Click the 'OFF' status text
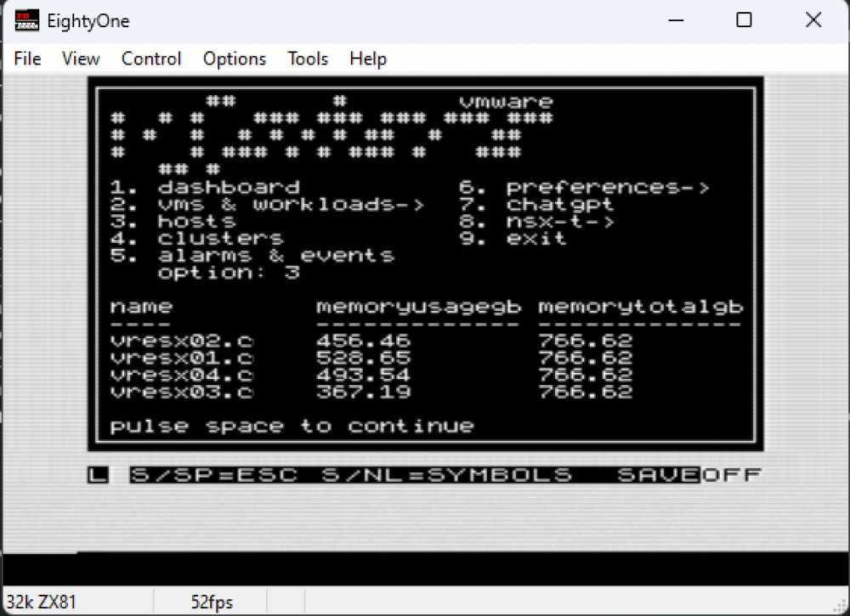Screen dimensions: 850x616 click(x=732, y=475)
